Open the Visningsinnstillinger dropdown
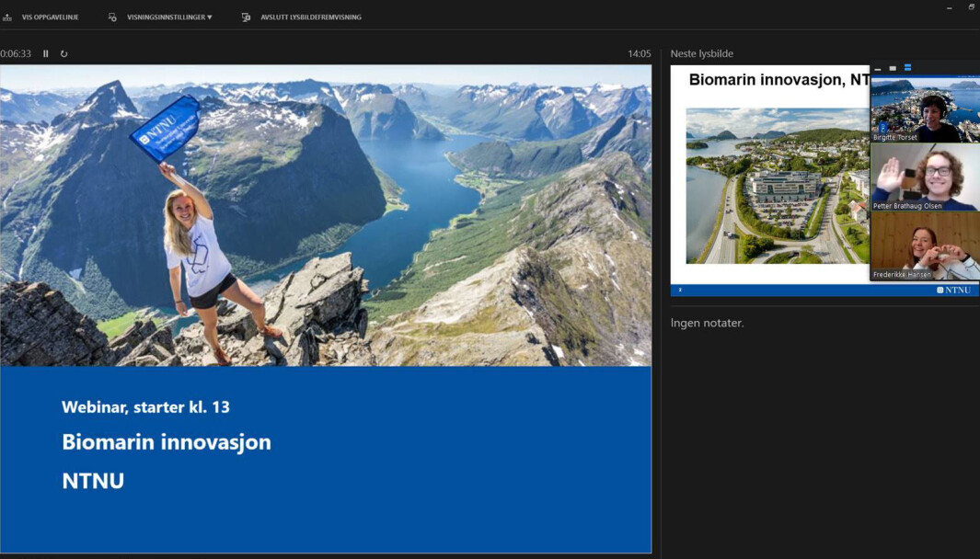The width and height of the screenshot is (980, 559). pos(169,17)
